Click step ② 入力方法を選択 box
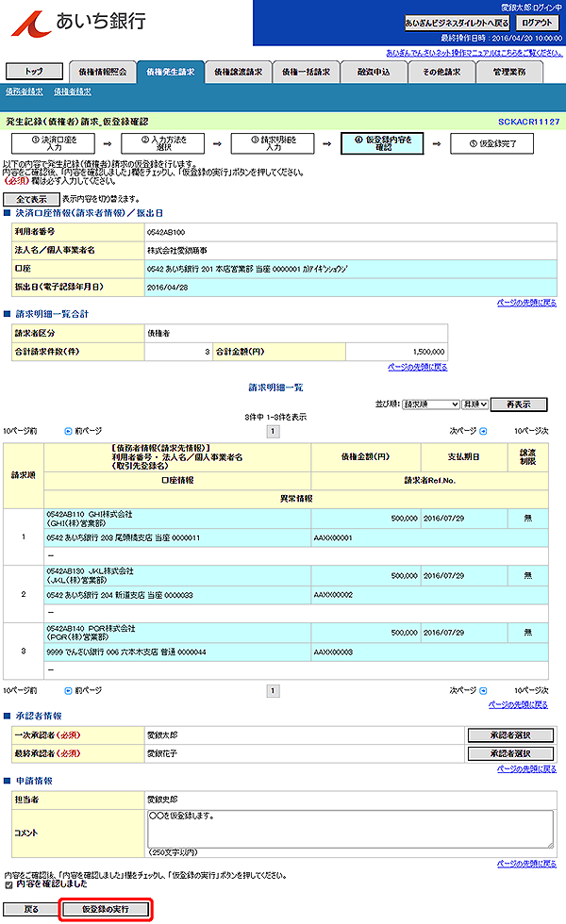 coord(162,143)
